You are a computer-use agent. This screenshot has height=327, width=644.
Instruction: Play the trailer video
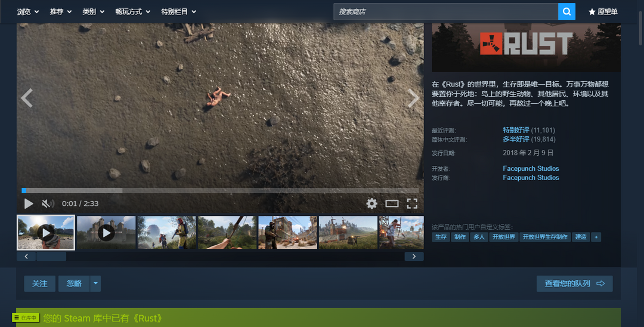tap(29, 203)
